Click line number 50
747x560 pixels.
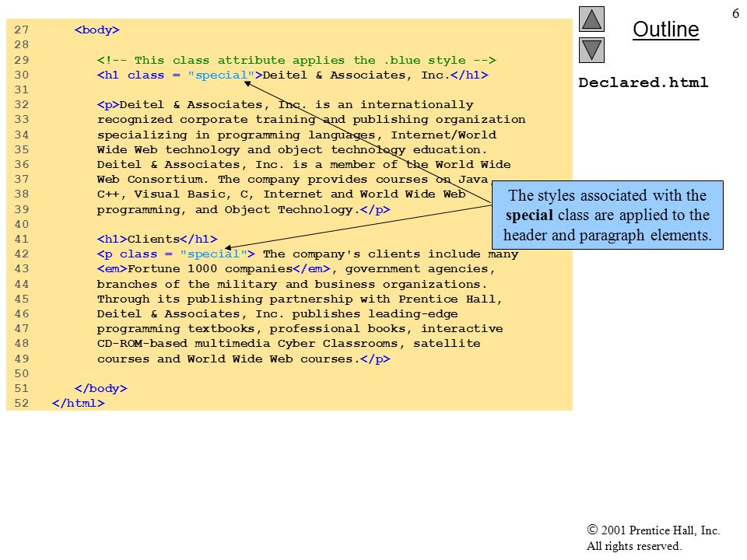coord(22,374)
